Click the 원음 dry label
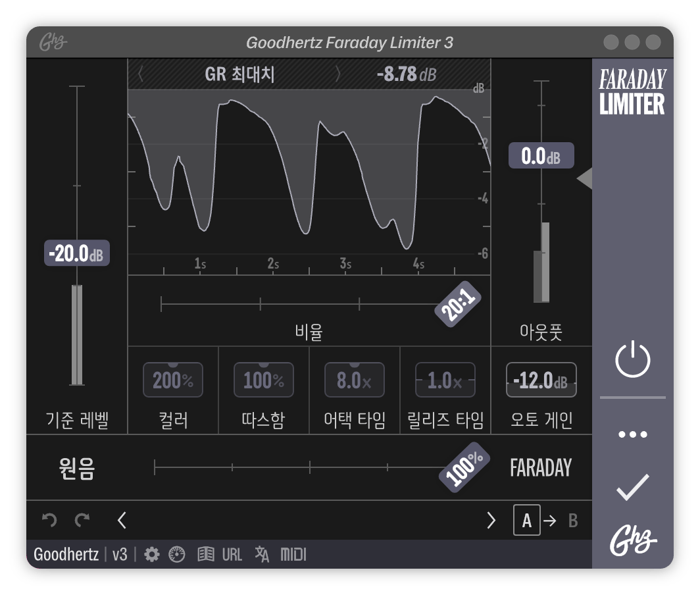The height and width of the screenshot is (595, 700). coord(77,468)
